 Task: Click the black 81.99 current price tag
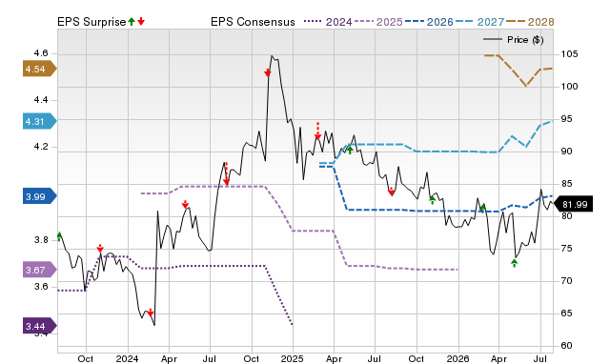(573, 204)
